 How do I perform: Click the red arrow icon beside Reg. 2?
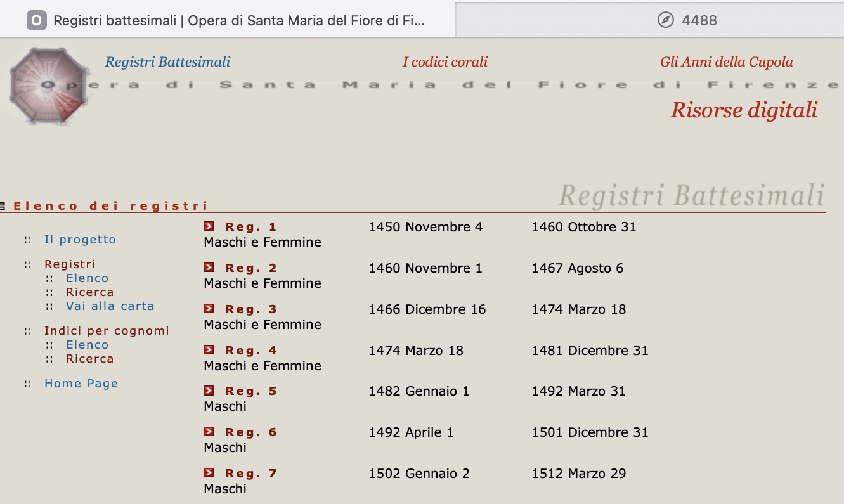click(x=209, y=268)
